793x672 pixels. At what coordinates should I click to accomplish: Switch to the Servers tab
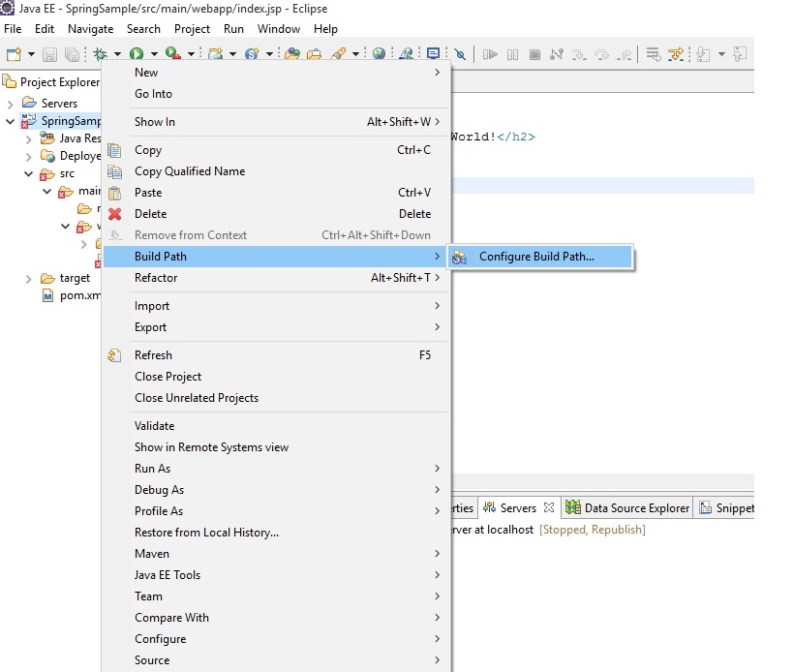coord(518,507)
